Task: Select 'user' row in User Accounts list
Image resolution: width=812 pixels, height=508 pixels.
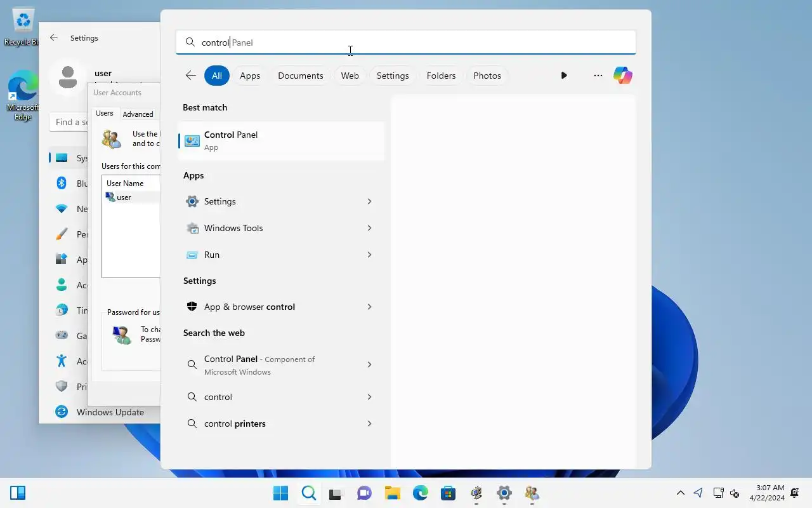Action: coord(131,197)
